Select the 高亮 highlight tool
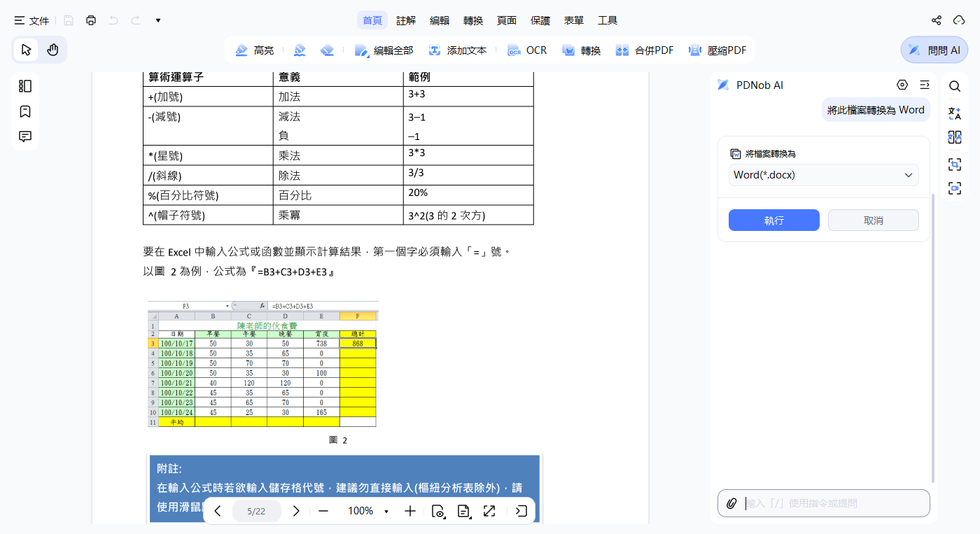The width and height of the screenshot is (980, 534). tap(255, 50)
